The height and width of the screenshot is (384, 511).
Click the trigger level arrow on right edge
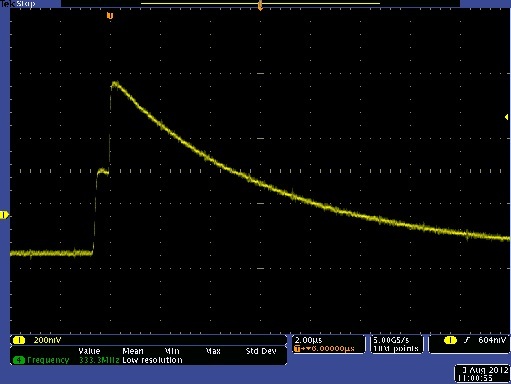(507, 117)
